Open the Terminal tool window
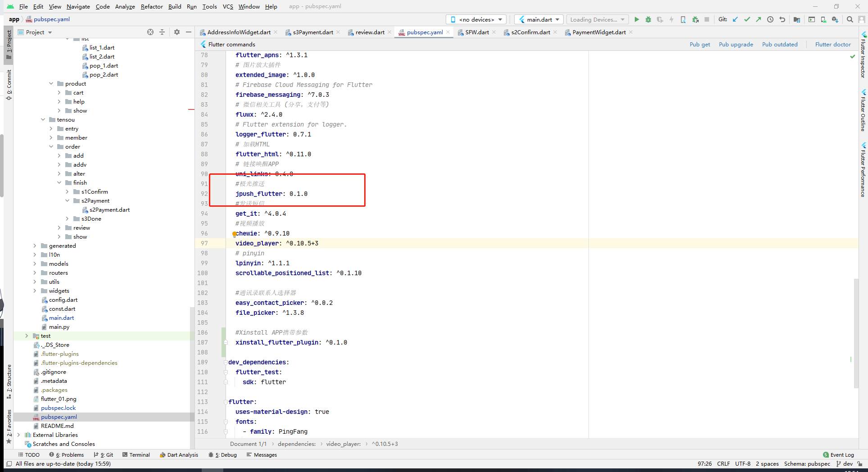Viewport: 868px width, 472px height. tap(136, 455)
